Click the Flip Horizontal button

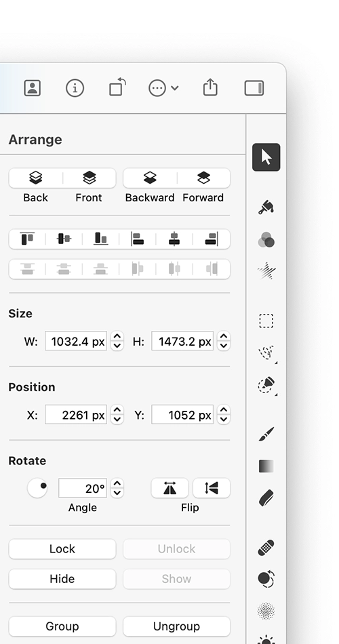coord(169,488)
